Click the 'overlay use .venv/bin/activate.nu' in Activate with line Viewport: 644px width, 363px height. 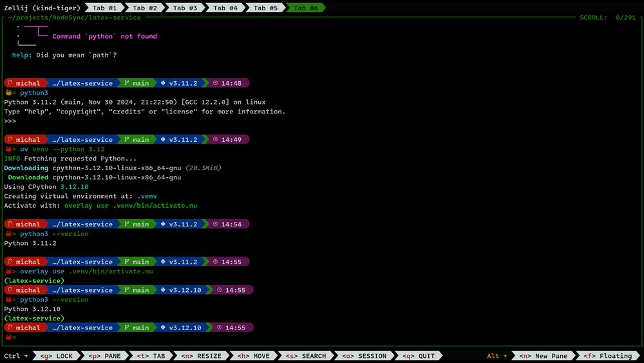pos(131,206)
